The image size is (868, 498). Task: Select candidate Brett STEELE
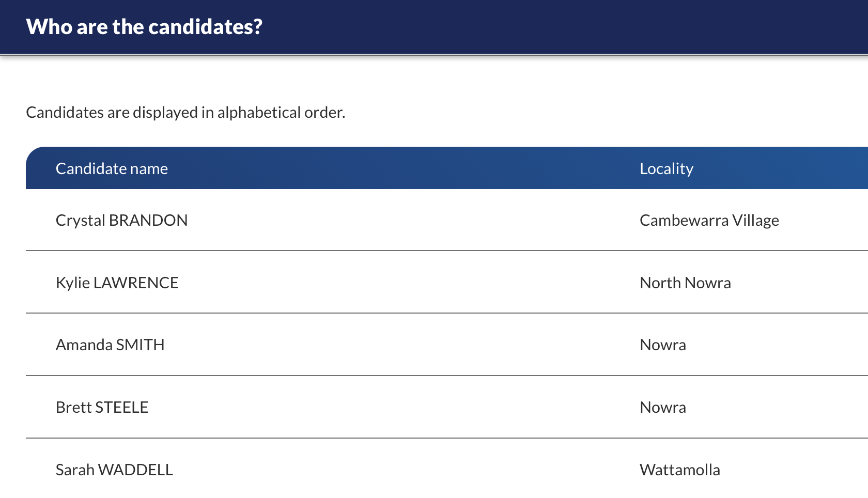[x=102, y=407]
